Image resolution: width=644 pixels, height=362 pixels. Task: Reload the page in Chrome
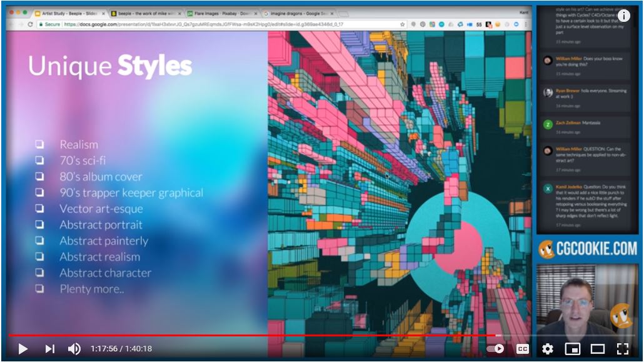(x=30, y=24)
